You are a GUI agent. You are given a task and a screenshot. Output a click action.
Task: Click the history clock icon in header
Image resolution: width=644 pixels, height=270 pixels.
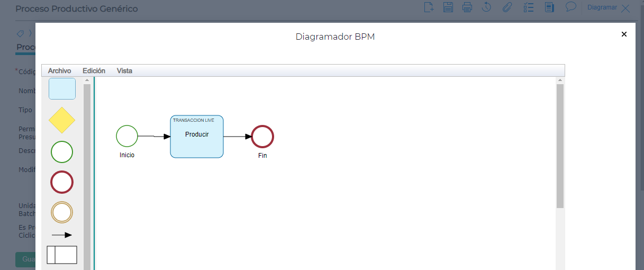coord(487,7)
